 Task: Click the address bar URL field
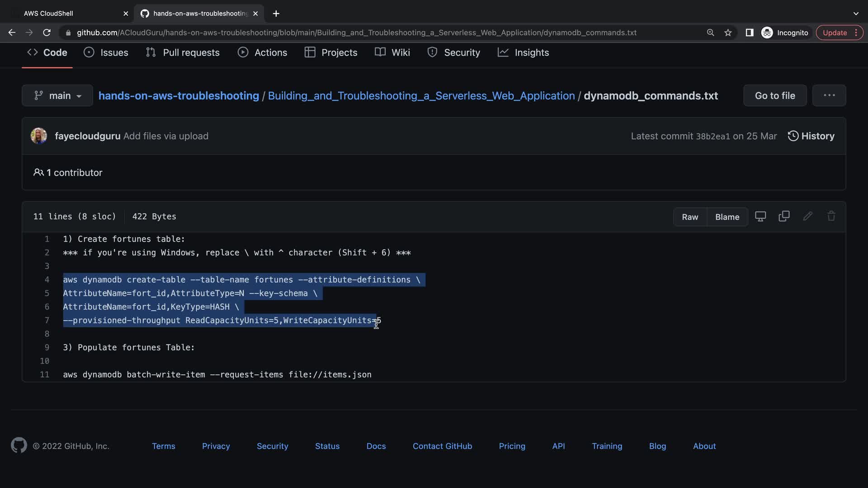356,33
